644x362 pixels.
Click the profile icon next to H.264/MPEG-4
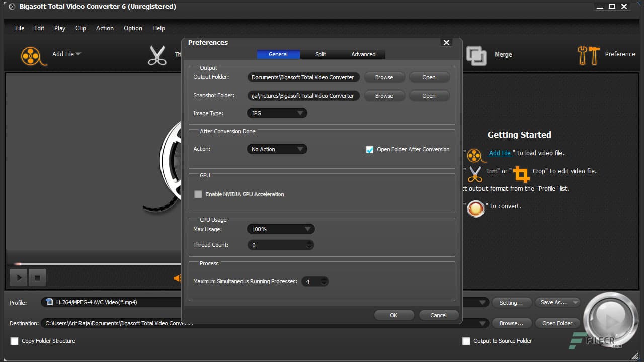[x=48, y=302]
